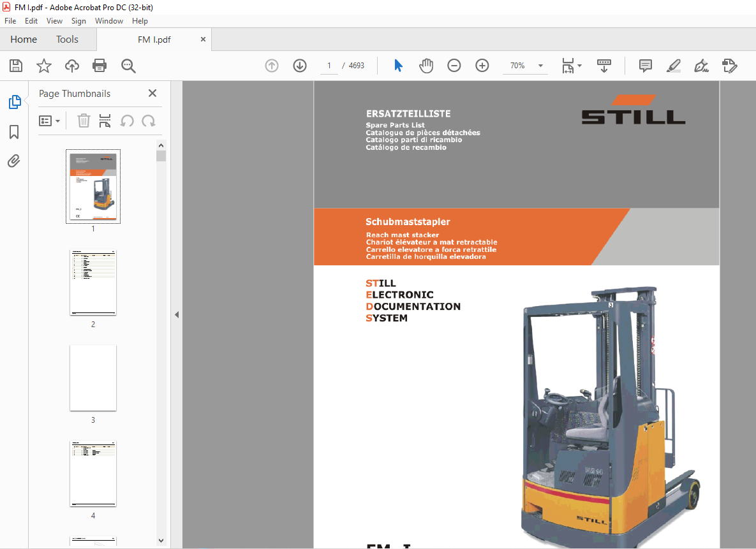Print the document

click(x=100, y=66)
